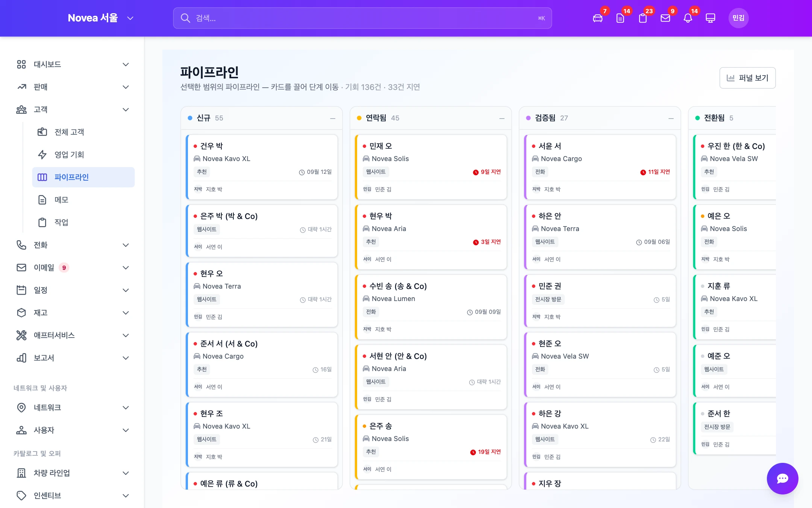Image resolution: width=812 pixels, height=508 pixels.
Task: Click the 보고서 chart icon in sidebar
Action: pyautogui.click(x=21, y=358)
